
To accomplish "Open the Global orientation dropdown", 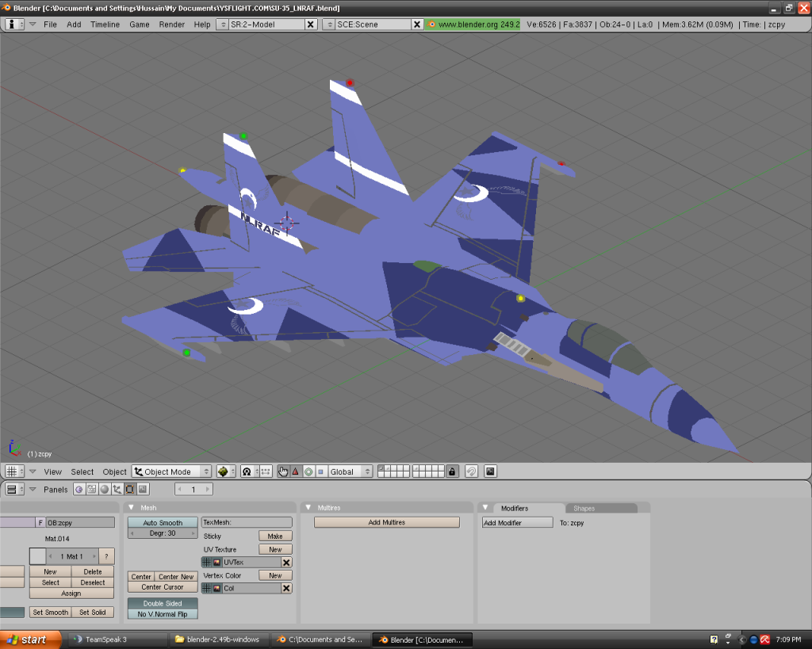I will click(x=350, y=471).
